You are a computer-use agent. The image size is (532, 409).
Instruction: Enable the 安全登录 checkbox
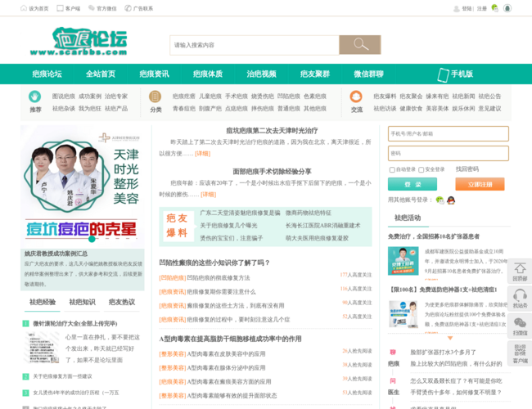point(421,169)
